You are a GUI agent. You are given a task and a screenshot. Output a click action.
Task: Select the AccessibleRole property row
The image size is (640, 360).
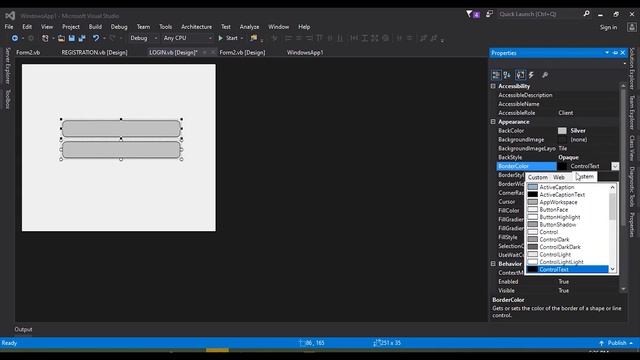tap(558, 113)
